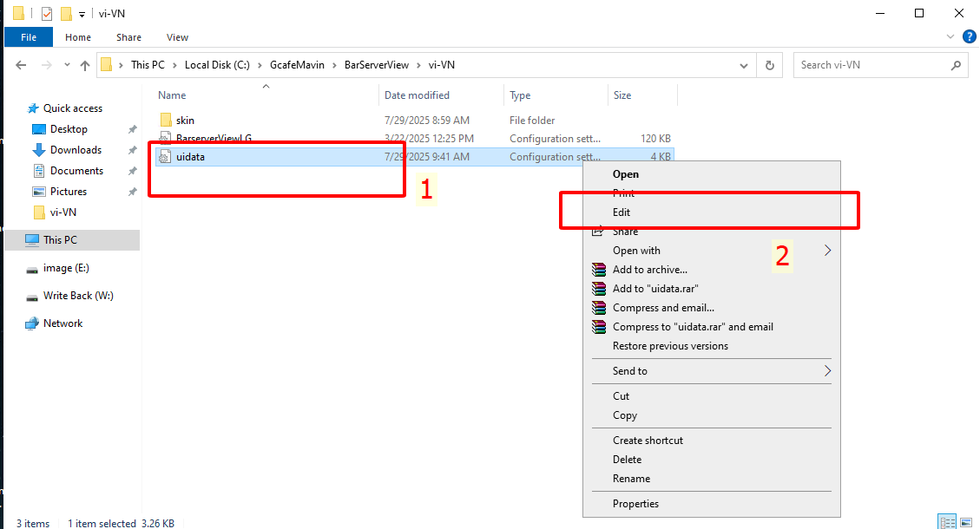Click 'Local Disk (C:)' in the address path
The height and width of the screenshot is (529, 980).
click(x=217, y=65)
